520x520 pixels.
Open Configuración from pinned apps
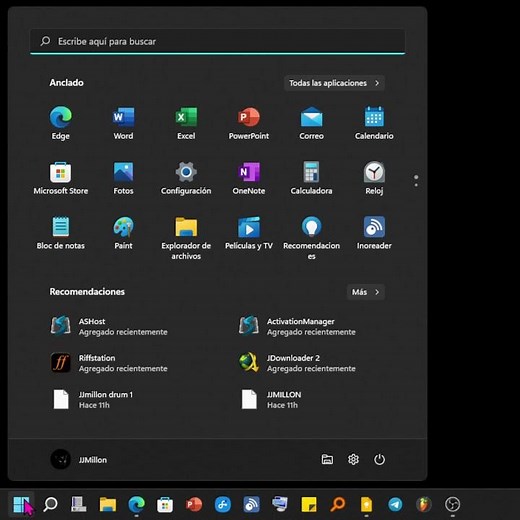coord(186,178)
